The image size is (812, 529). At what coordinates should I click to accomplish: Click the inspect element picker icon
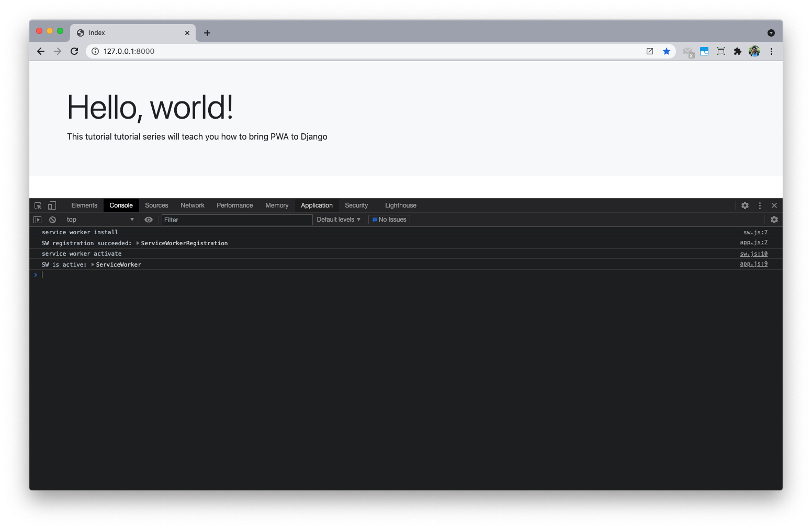[38, 205]
